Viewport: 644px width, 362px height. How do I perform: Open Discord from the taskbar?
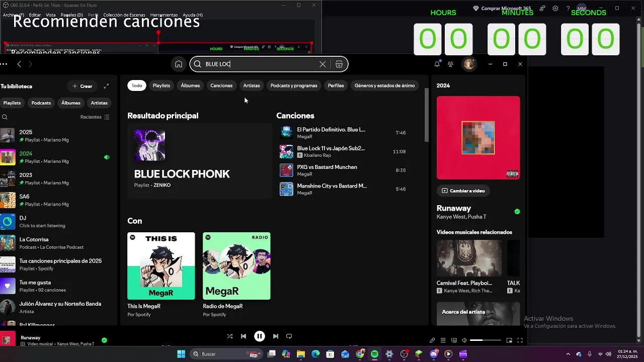[434, 354]
